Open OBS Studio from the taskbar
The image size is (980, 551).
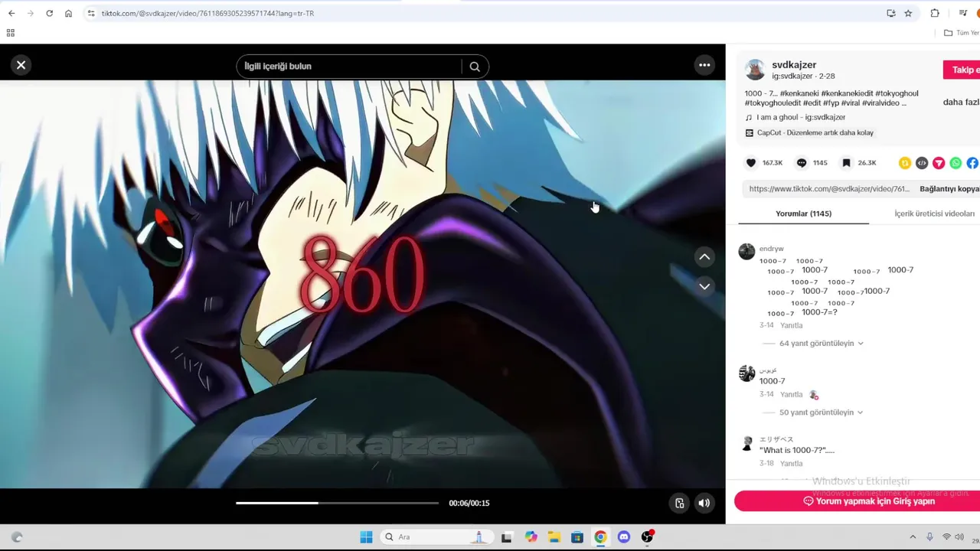pyautogui.click(x=647, y=537)
